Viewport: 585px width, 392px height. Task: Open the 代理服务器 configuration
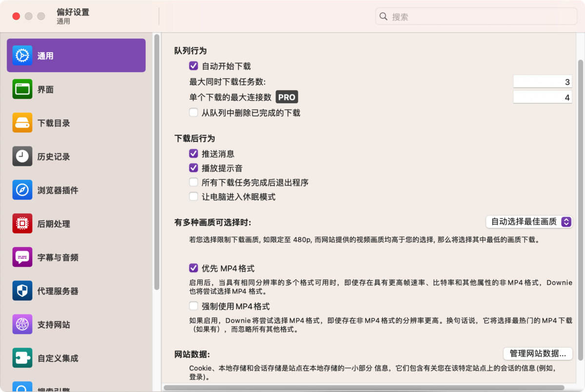tap(76, 291)
